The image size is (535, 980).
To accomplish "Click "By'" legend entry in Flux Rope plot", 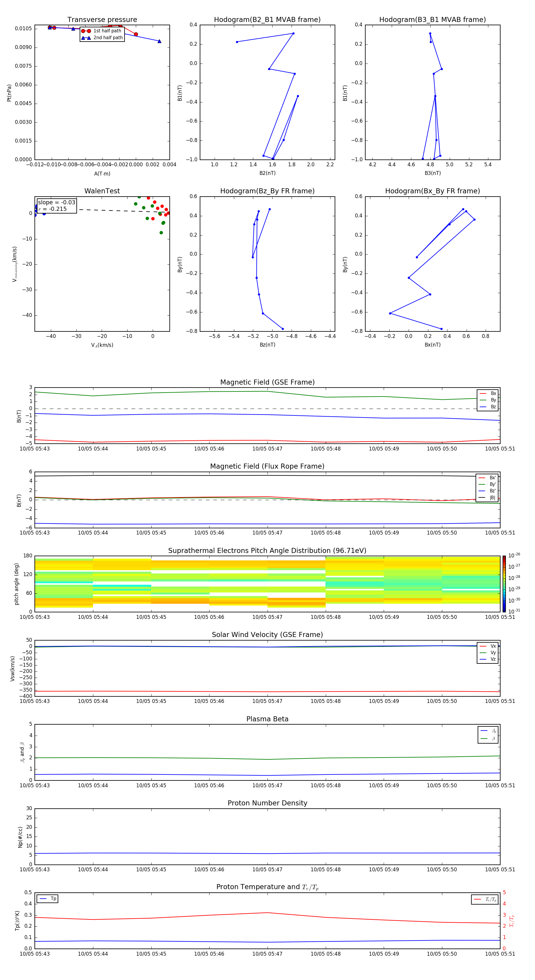I will [x=487, y=484].
